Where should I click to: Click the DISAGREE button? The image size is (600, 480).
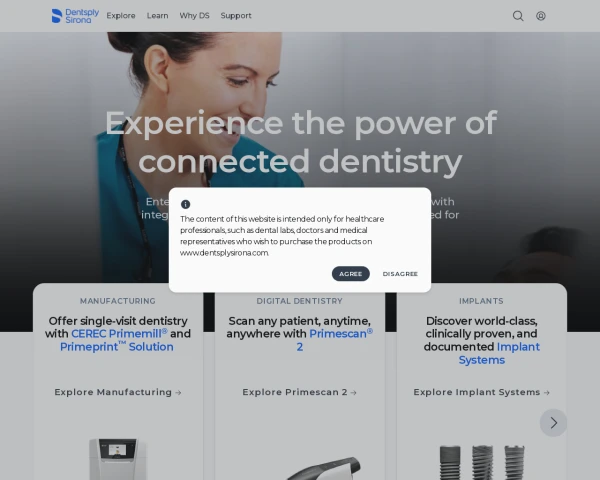pyautogui.click(x=400, y=274)
